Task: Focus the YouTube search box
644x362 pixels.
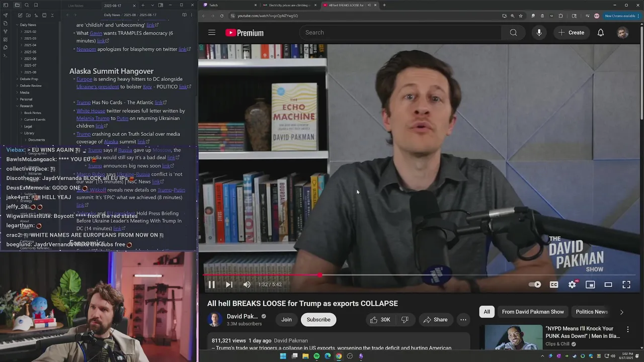Action: pos(401,33)
